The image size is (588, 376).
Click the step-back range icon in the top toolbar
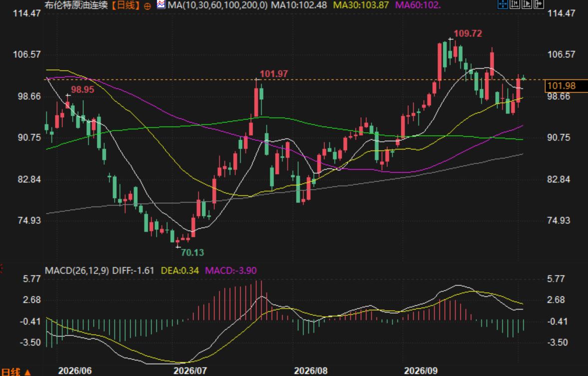[515, 4]
